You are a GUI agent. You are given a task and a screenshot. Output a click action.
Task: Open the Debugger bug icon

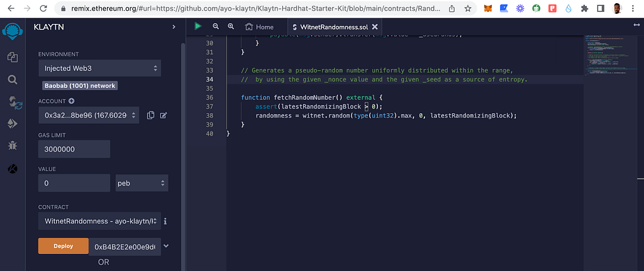coord(13,145)
